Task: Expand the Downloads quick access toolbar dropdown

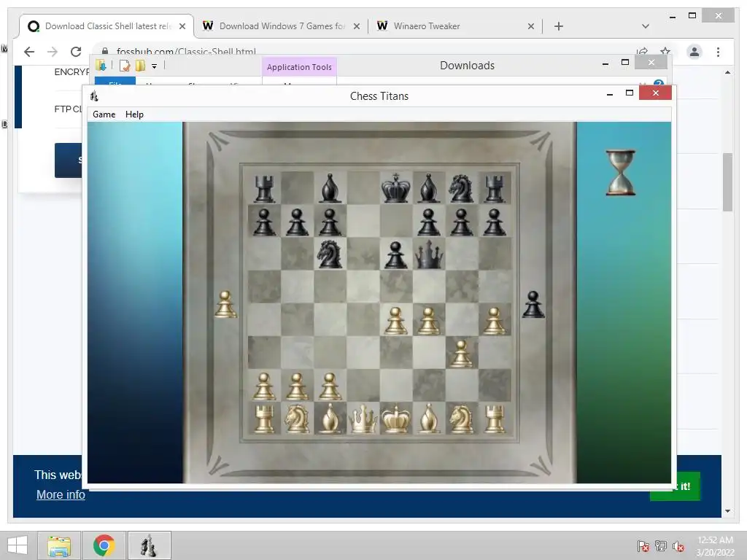Action: 155,66
